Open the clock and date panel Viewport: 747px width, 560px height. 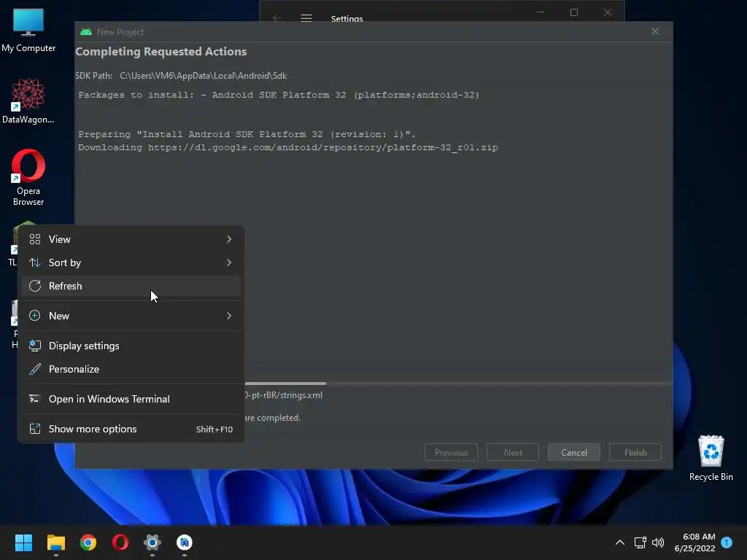click(695, 542)
